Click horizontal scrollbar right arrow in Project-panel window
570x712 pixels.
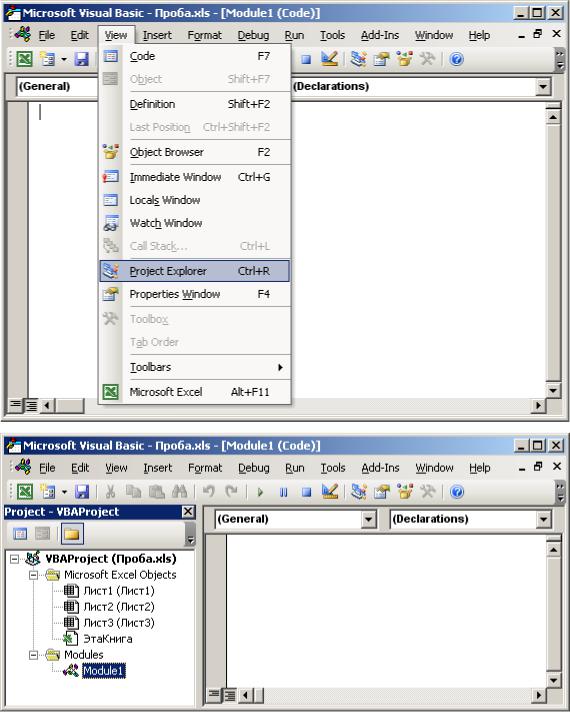pos(539,695)
